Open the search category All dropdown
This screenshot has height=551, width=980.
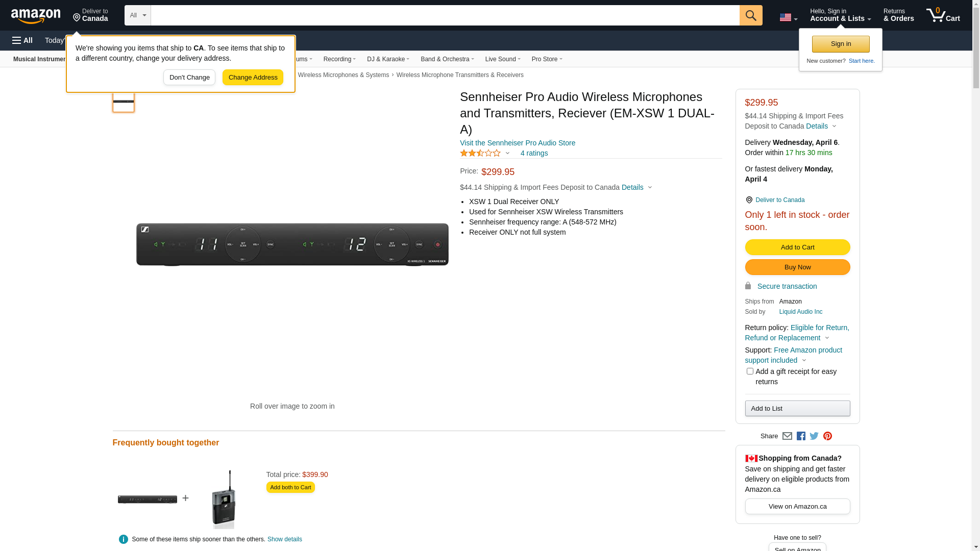138,15
